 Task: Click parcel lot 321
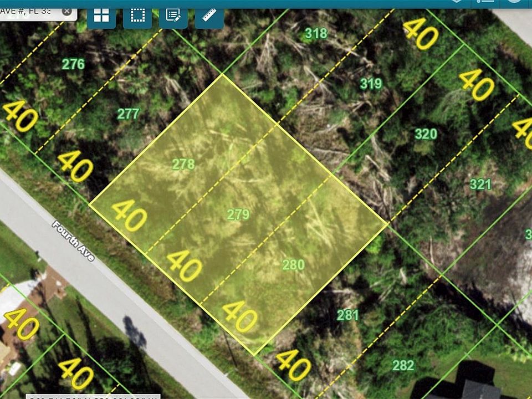pos(480,184)
